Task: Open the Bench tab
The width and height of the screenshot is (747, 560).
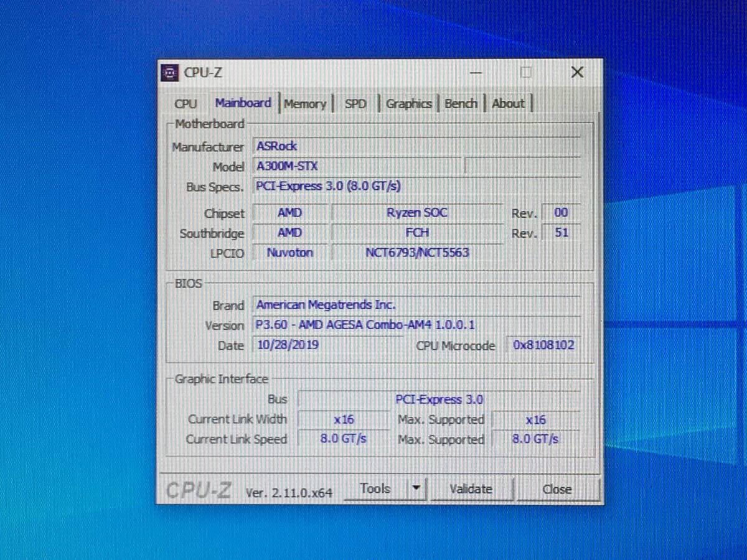Action: (461, 104)
